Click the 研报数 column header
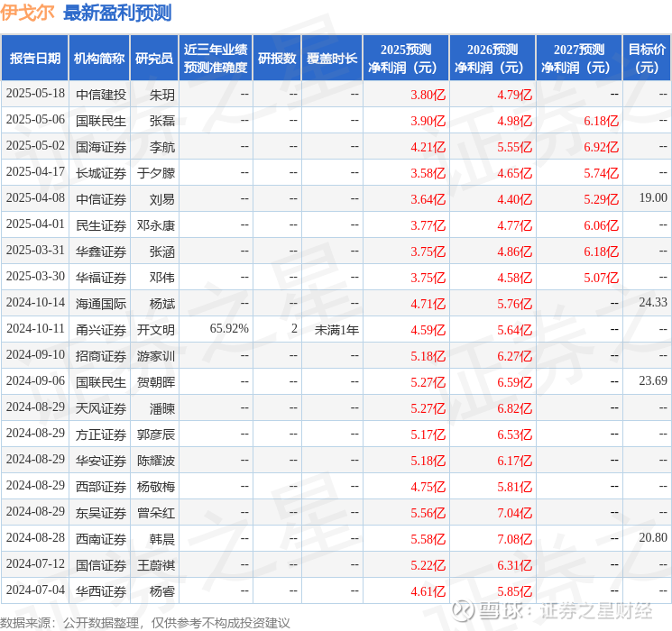 277,59
